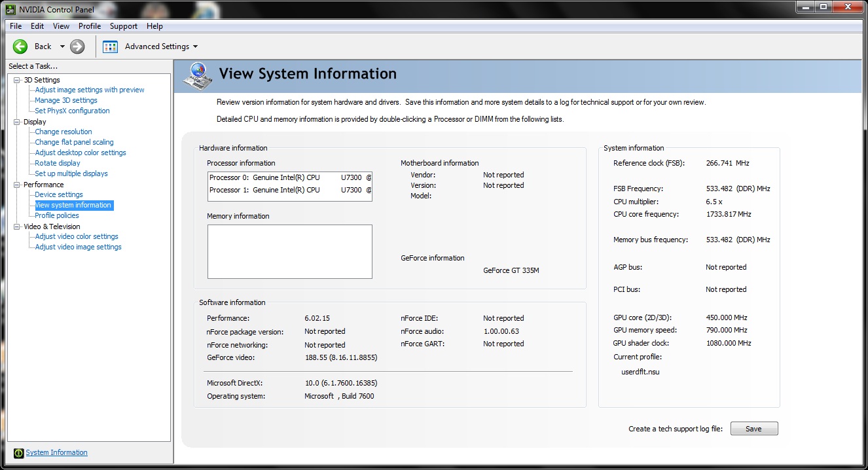Select Processor 0 in processor list
This screenshot has width=868, height=470.
(x=289, y=177)
